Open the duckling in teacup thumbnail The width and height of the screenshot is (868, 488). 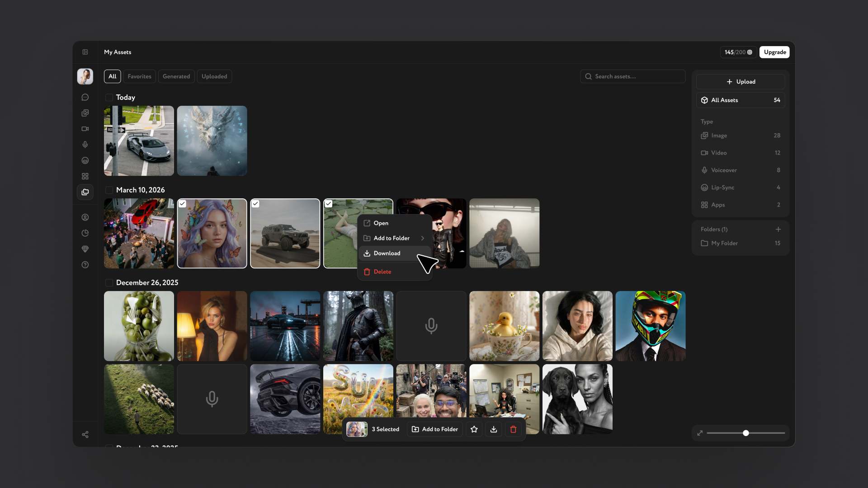point(505,326)
